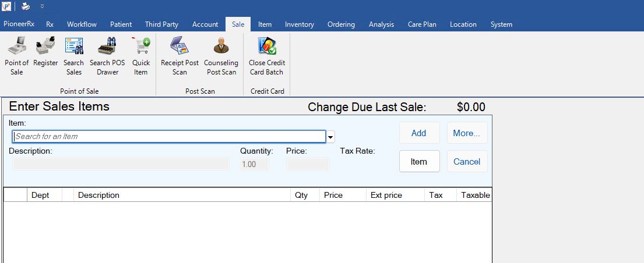This screenshot has height=263, width=644.
Task: Click the Search for an Item field
Action: 169,137
